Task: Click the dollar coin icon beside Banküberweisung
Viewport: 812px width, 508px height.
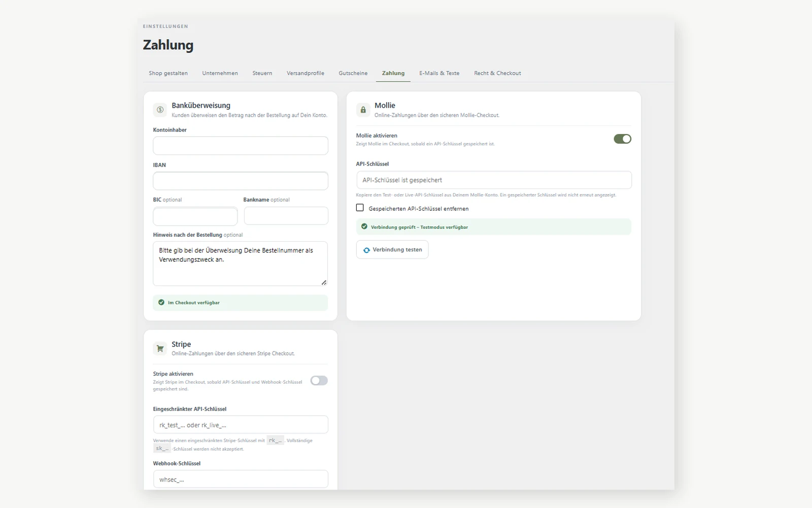Action: click(x=160, y=109)
